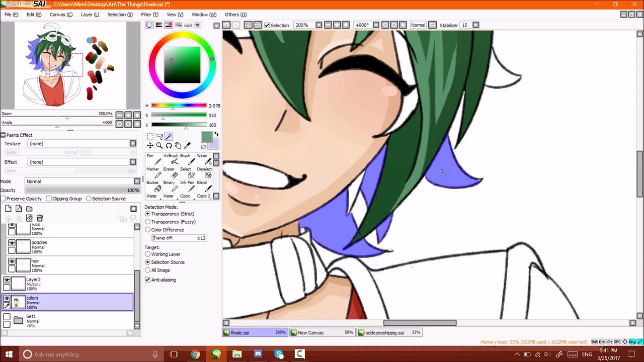Set target to Working Layer
644x362 pixels.
pos(148,254)
